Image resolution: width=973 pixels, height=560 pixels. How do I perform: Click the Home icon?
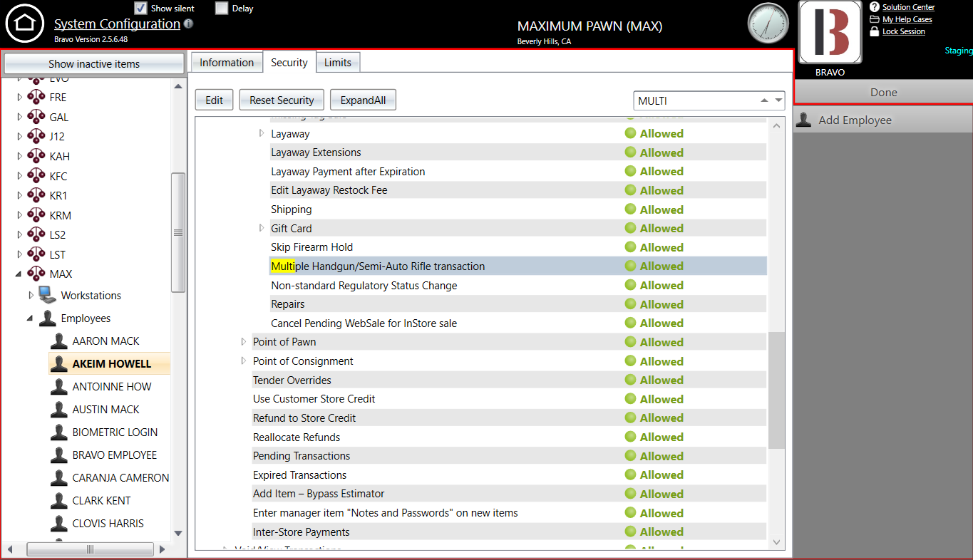(x=25, y=24)
